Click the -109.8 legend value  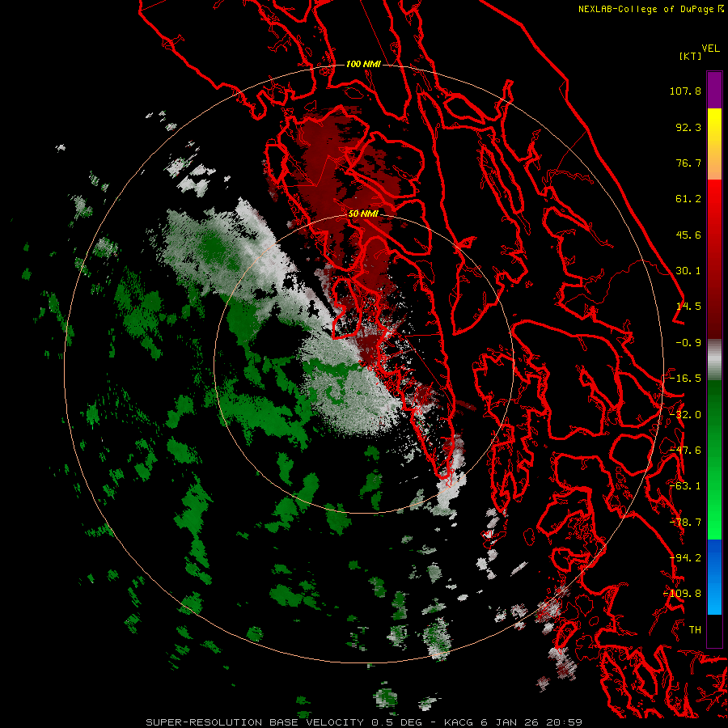coord(683,594)
